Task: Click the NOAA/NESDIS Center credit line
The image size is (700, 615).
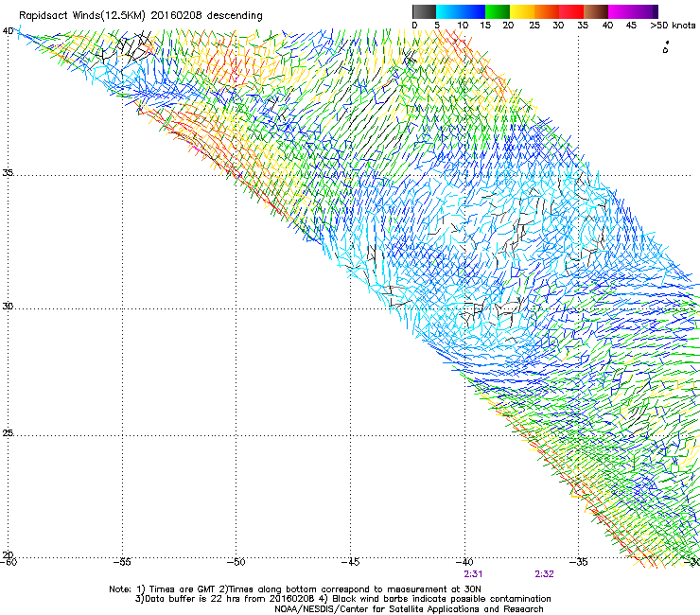Action: point(409,609)
